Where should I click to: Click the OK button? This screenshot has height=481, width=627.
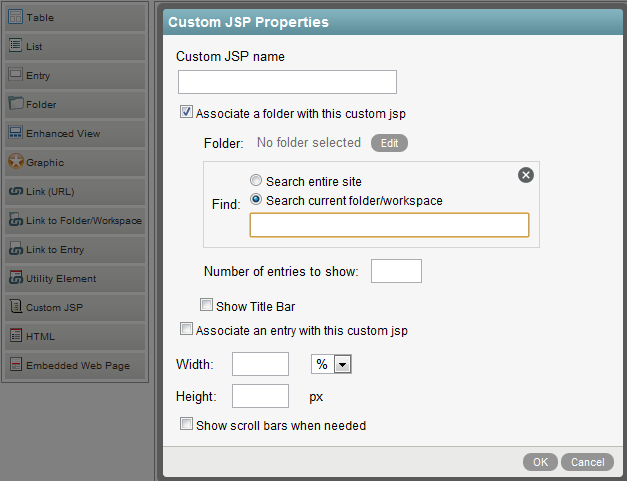(540, 462)
